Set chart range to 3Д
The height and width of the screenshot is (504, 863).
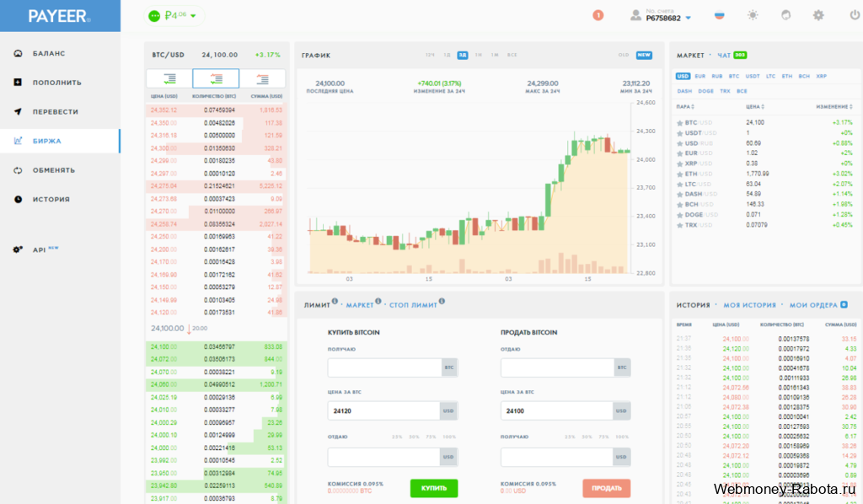(463, 55)
